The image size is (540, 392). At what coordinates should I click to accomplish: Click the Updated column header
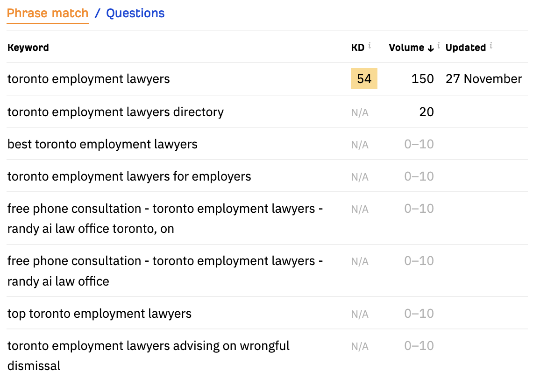click(466, 48)
